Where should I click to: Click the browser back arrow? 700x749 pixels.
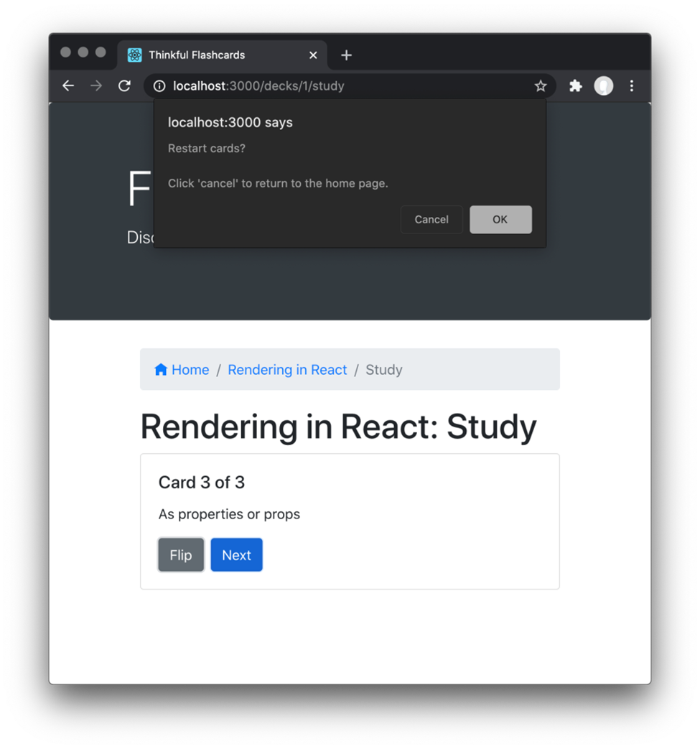pos(67,85)
